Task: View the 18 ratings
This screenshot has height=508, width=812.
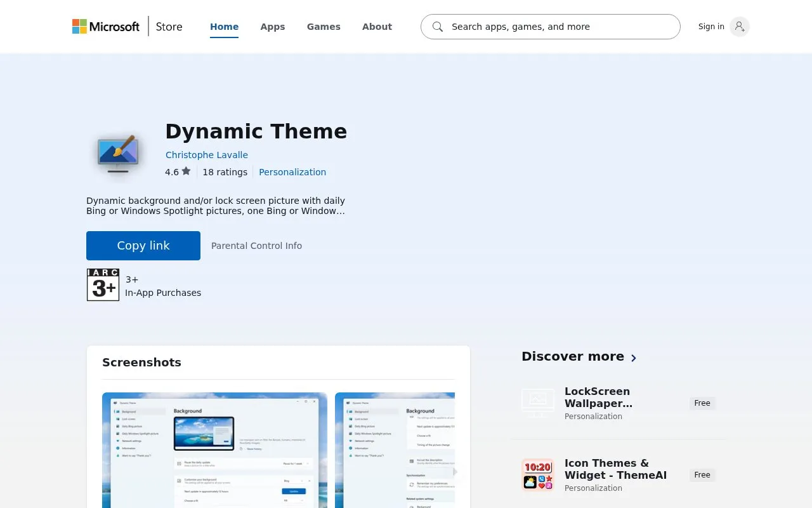Action: click(x=225, y=172)
